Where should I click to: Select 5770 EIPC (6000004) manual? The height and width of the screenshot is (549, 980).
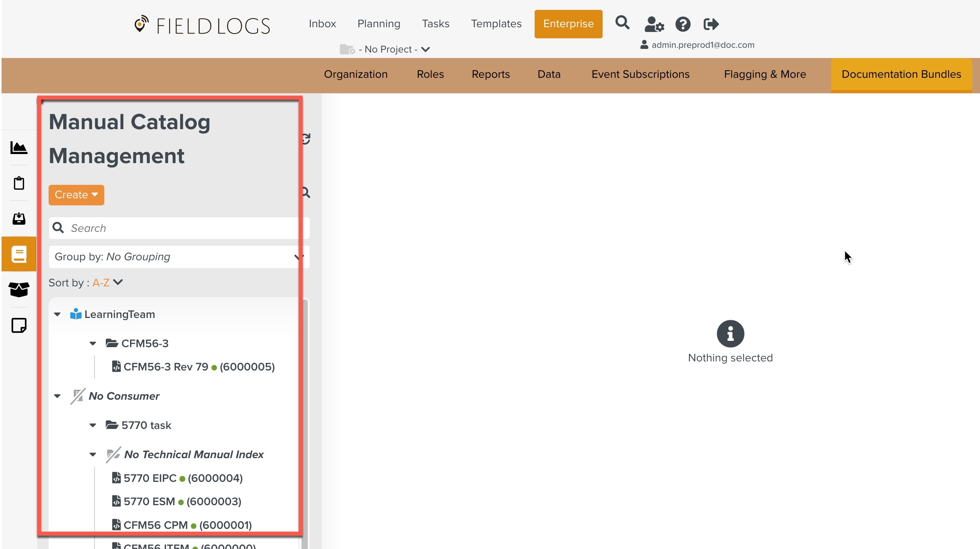(x=183, y=478)
